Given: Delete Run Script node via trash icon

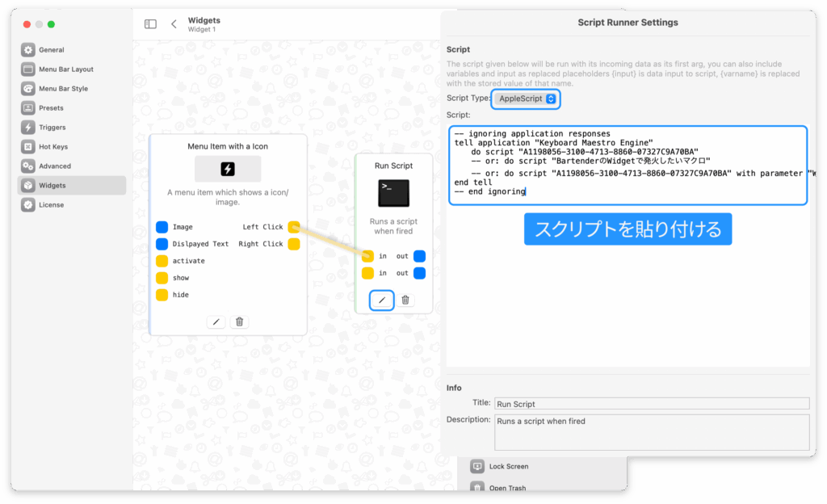Looking at the screenshot, I should click(x=405, y=300).
